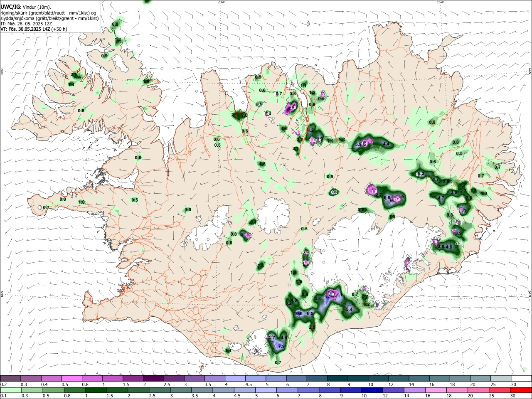532x399 pixels.
Task: Click the dark mauve snow-scale swatch from 0.2 to 0.3
Action: [x=10, y=378]
